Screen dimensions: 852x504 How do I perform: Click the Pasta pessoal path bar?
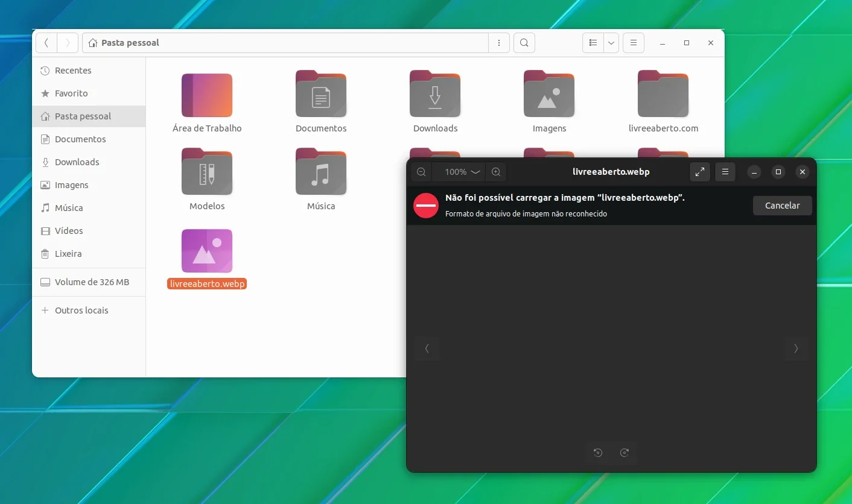click(x=285, y=43)
